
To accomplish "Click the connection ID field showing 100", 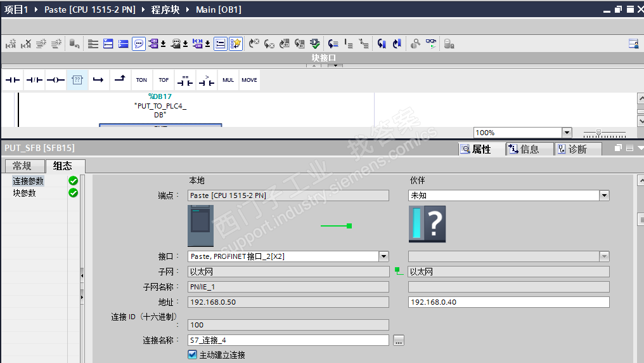I will 288,325.
